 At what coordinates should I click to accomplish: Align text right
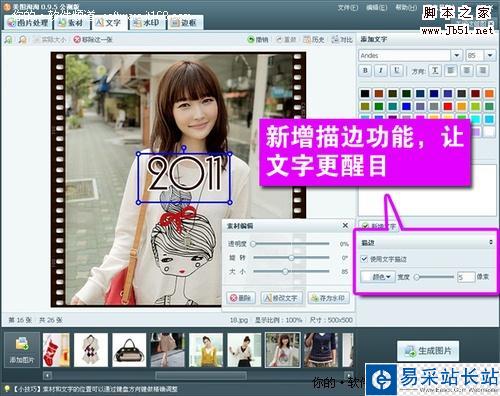point(482,71)
